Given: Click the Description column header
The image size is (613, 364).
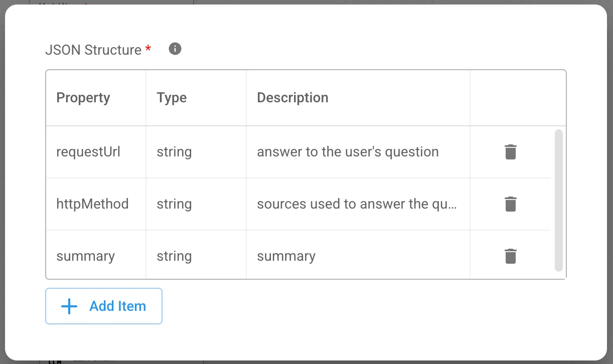Looking at the screenshot, I should (292, 98).
